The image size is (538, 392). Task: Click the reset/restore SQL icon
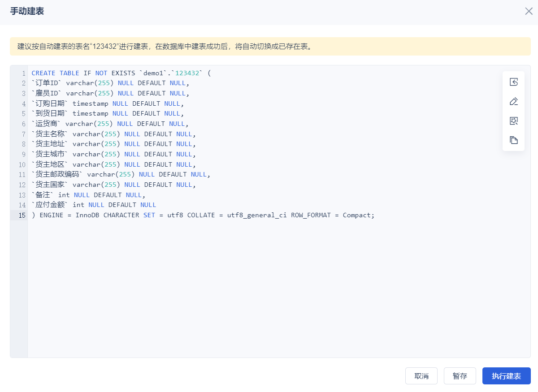(514, 82)
